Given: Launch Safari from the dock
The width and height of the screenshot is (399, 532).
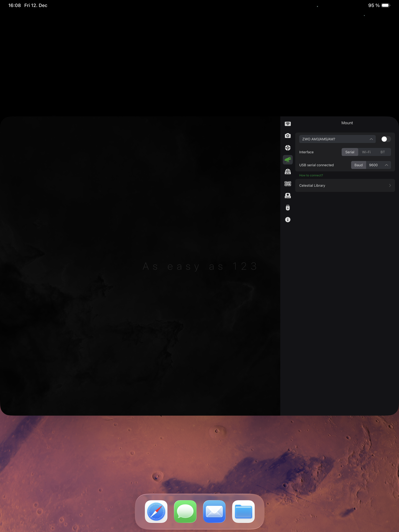Looking at the screenshot, I should click(x=156, y=511).
